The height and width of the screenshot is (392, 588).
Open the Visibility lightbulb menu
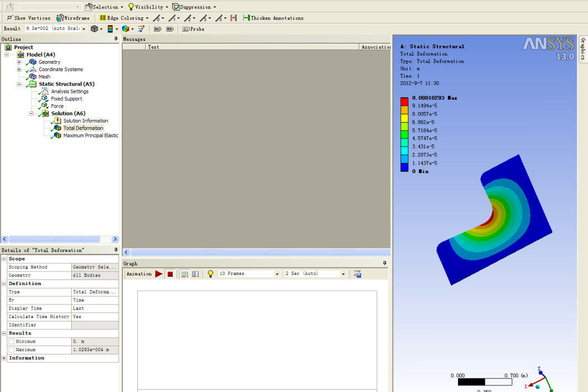click(x=148, y=7)
